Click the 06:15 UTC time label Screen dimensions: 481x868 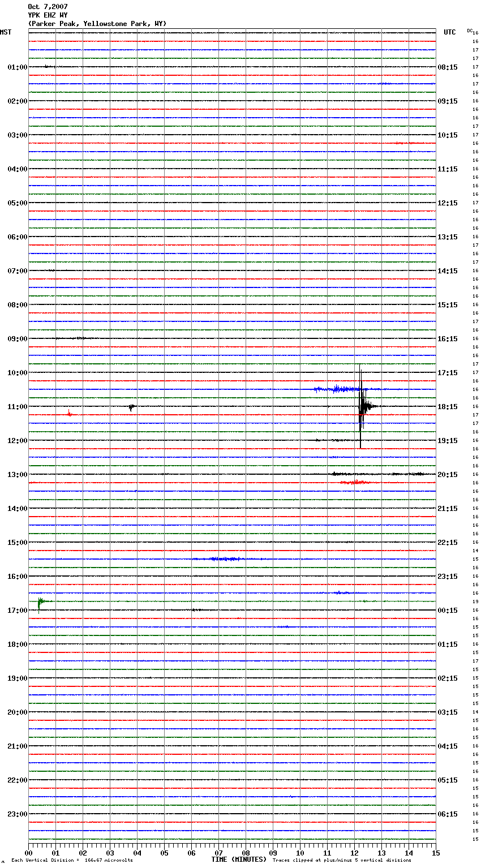(448, 814)
